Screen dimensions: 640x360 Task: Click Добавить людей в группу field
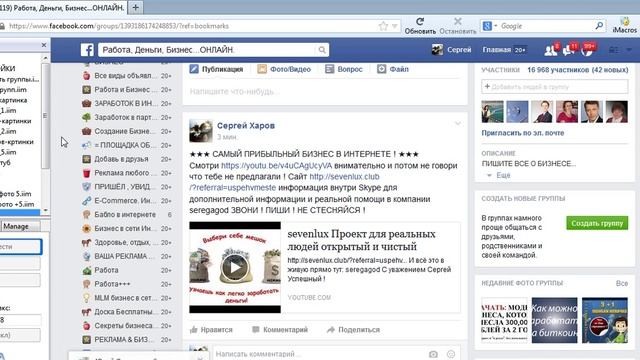pyautogui.click(x=555, y=87)
